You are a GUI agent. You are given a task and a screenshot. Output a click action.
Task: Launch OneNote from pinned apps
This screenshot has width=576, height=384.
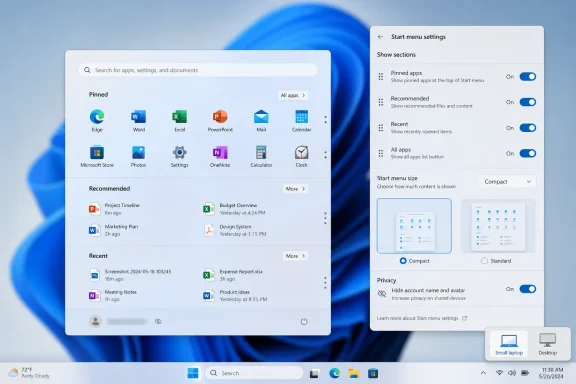[x=220, y=156]
